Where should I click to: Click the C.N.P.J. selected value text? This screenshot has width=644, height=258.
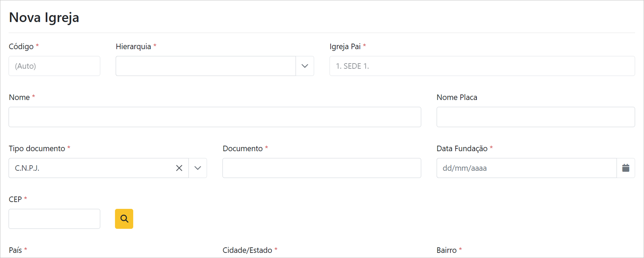27,168
